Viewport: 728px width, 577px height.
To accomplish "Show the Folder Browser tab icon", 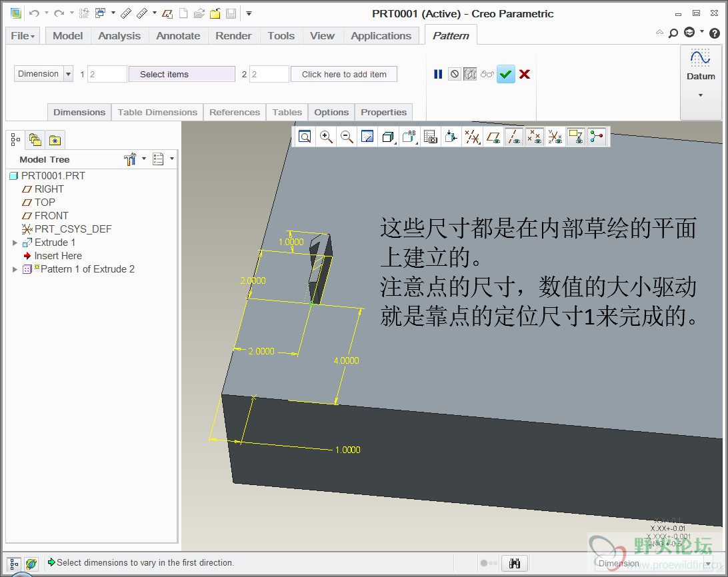I will tap(35, 140).
